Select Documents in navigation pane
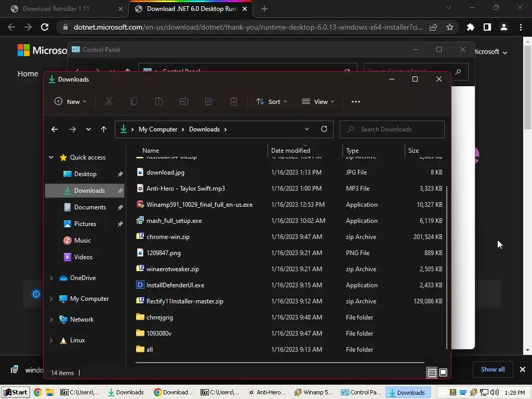Viewport: 532px width, 399px height. pyautogui.click(x=85, y=207)
